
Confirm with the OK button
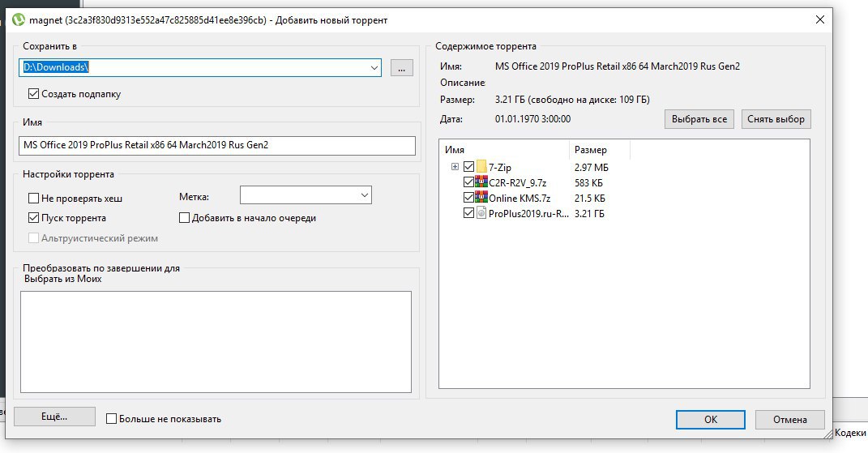coord(710,419)
